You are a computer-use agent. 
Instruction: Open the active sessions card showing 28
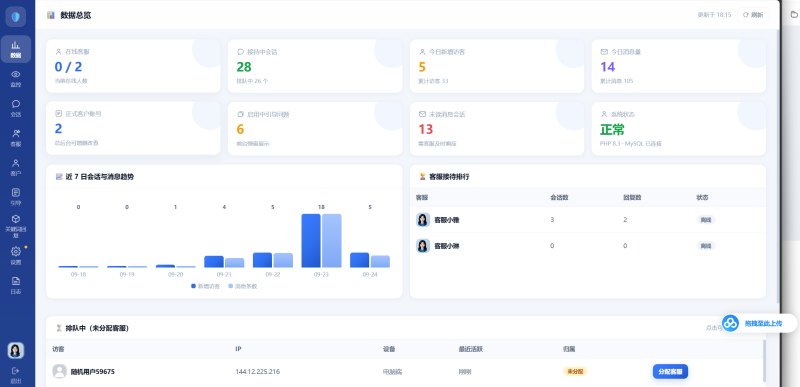pyautogui.click(x=315, y=66)
